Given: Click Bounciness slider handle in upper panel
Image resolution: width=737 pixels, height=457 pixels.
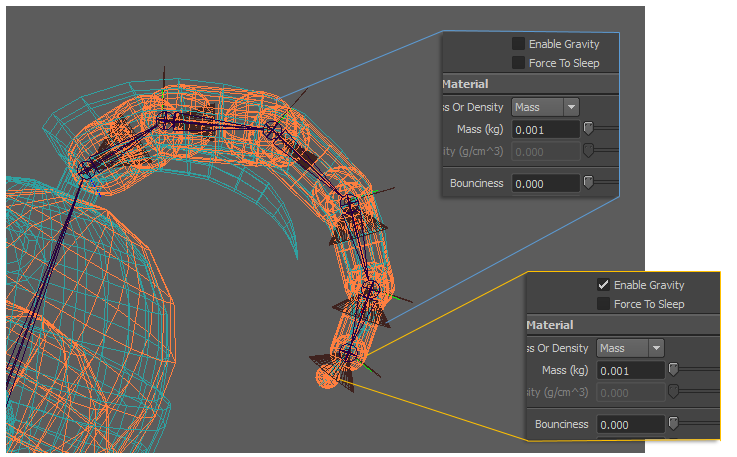Looking at the screenshot, I should click(588, 182).
